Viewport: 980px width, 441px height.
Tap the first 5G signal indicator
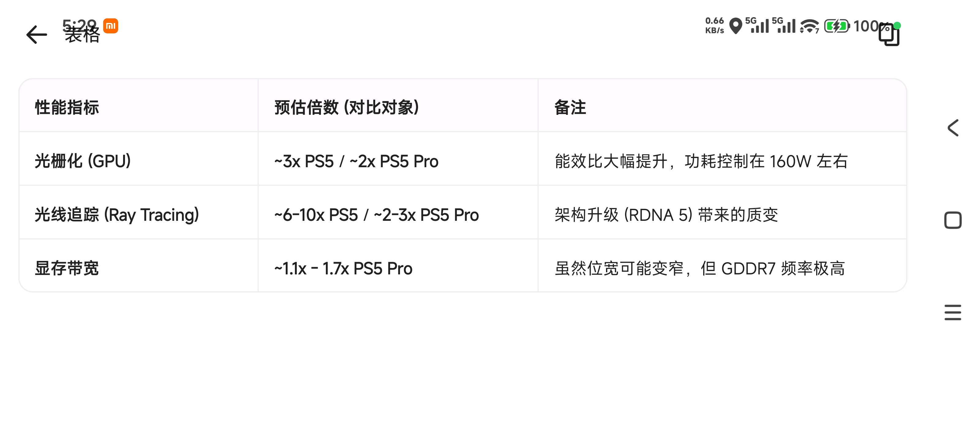pyautogui.click(x=757, y=25)
